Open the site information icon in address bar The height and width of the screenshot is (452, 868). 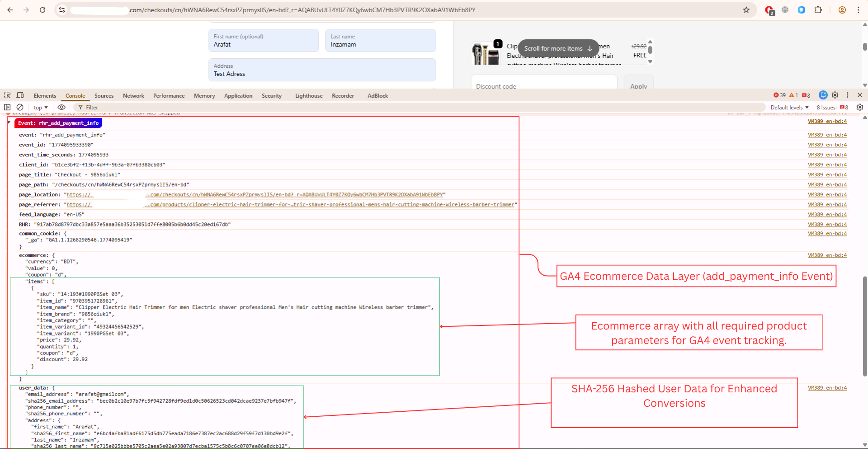62,10
